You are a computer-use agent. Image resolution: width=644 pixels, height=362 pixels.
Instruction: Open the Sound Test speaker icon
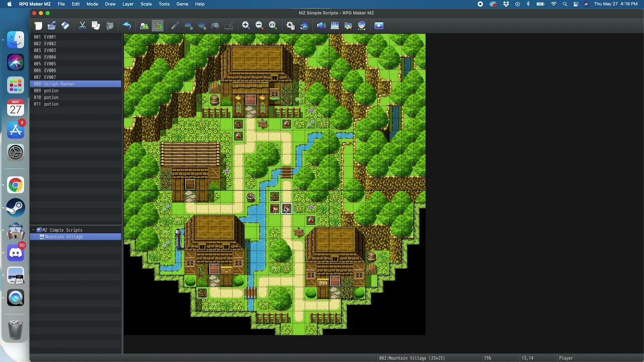pyautogui.click(x=321, y=26)
